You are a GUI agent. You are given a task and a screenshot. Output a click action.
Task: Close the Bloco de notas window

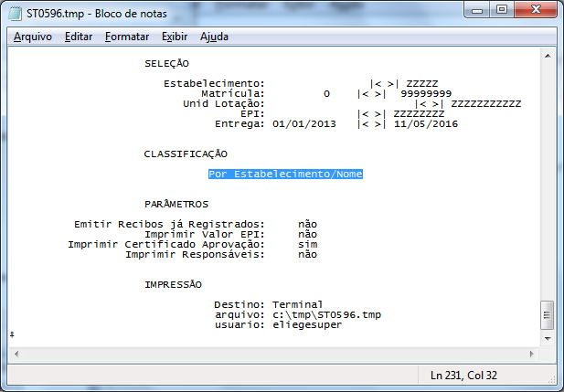536,10
